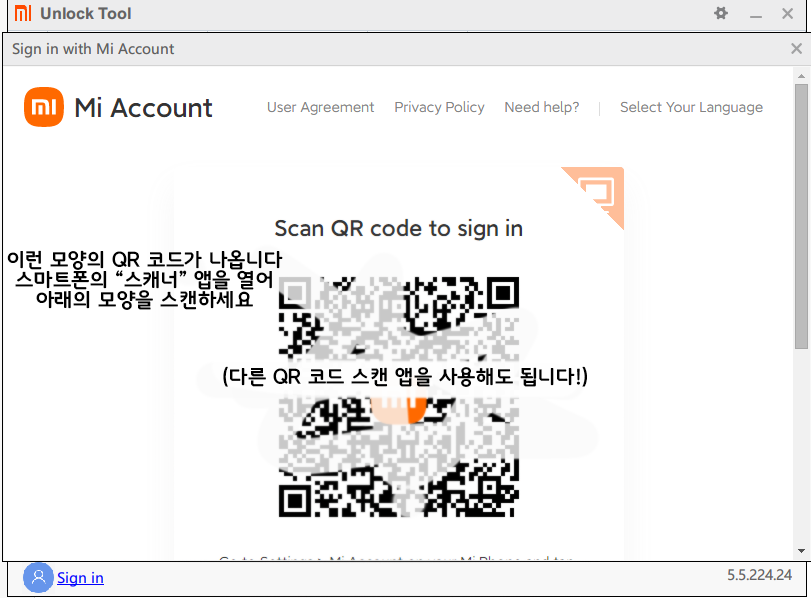Click the Mi Account orange logo

pyautogui.click(x=44, y=107)
